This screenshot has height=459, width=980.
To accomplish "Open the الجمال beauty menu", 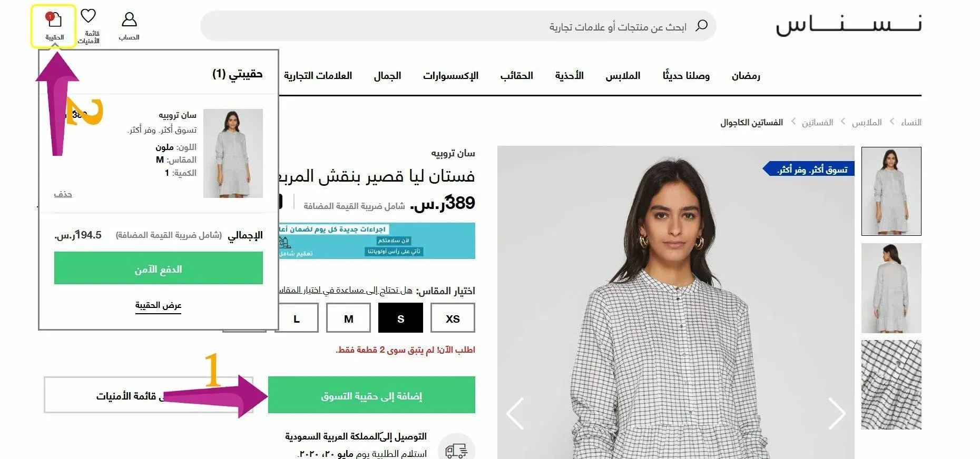I will coord(387,76).
